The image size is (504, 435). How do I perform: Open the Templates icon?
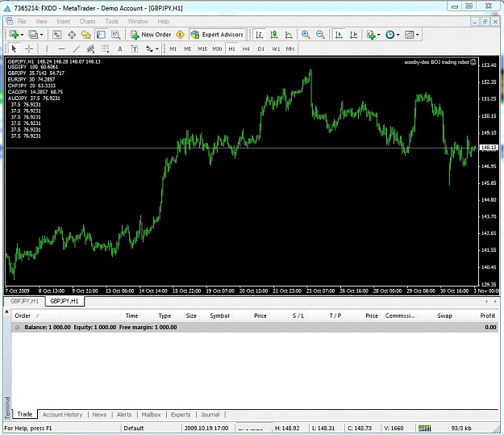pyautogui.click(x=409, y=35)
